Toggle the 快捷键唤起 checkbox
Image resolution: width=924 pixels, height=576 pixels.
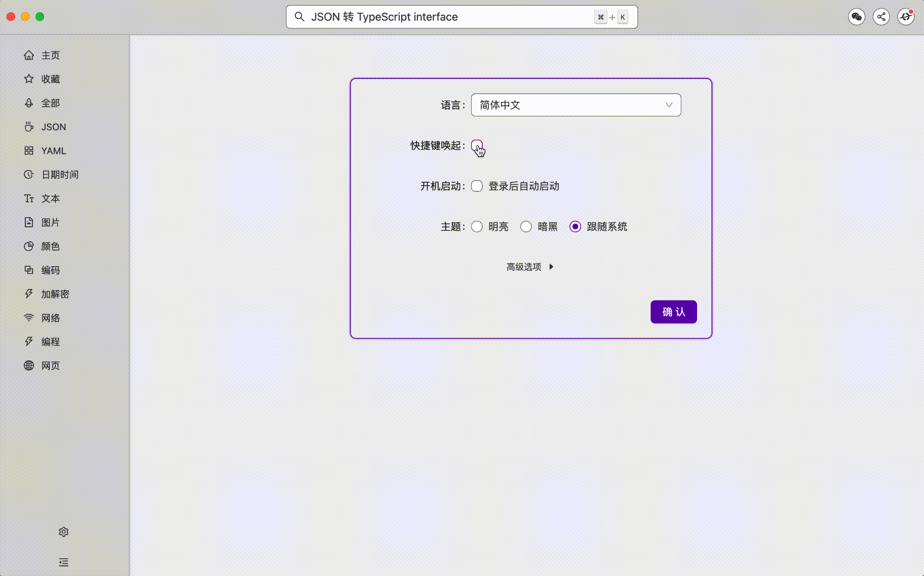[477, 145]
